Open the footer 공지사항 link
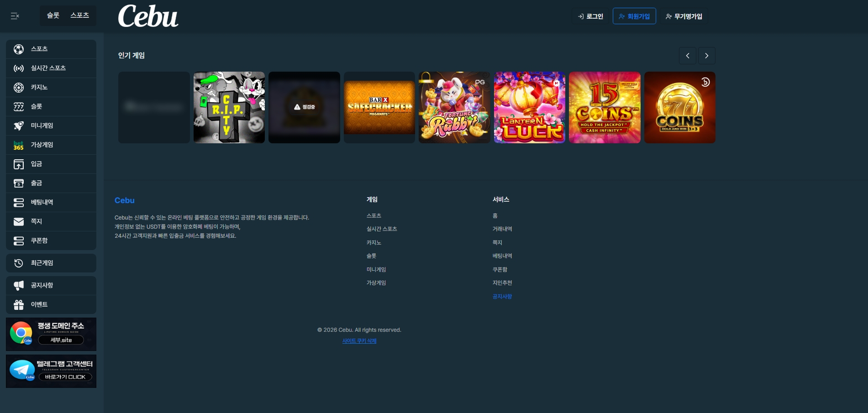The height and width of the screenshot is (413, 868). 502,297
